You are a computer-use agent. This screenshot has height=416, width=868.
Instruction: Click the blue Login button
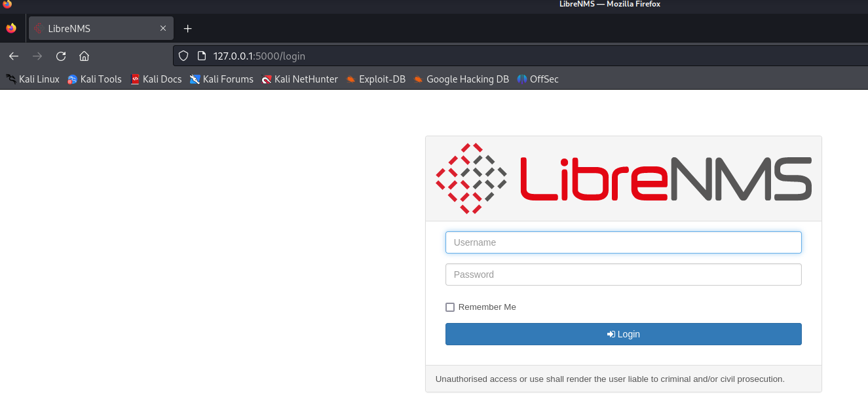(x=624, y=334)
